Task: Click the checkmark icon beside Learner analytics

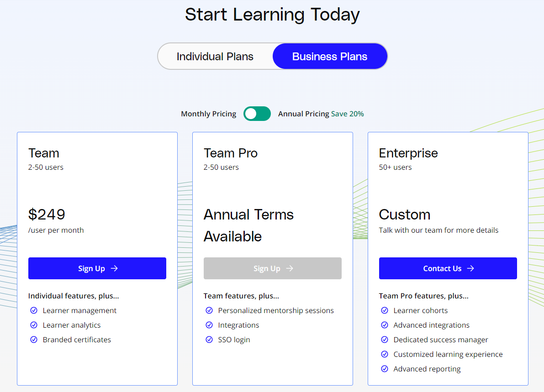Action: tap(34, 325)
